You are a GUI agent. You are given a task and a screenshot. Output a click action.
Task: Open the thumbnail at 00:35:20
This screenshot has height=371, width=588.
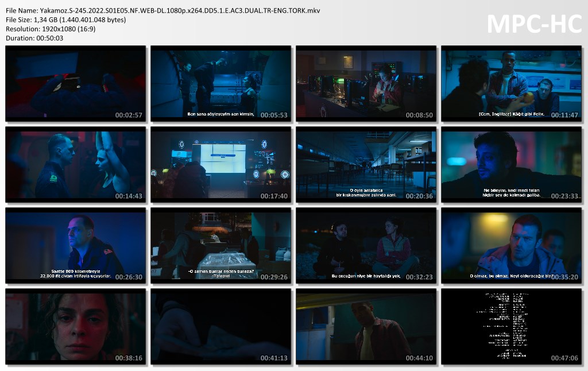[512, 245]
